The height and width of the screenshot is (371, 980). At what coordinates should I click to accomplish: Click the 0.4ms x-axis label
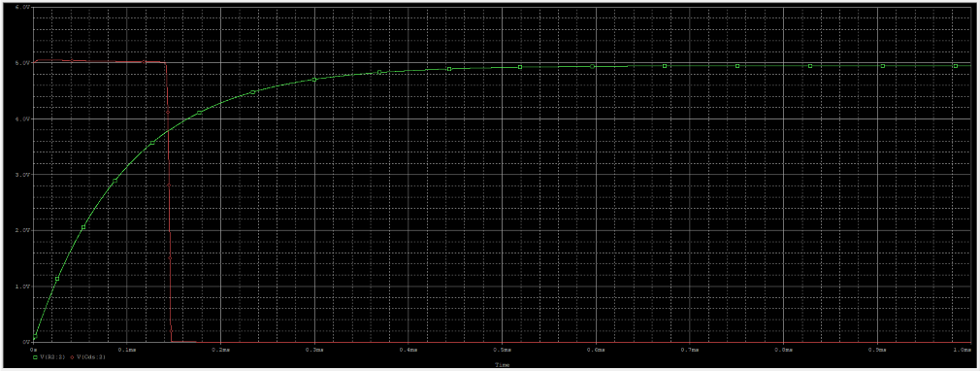(x=408, y=350)
